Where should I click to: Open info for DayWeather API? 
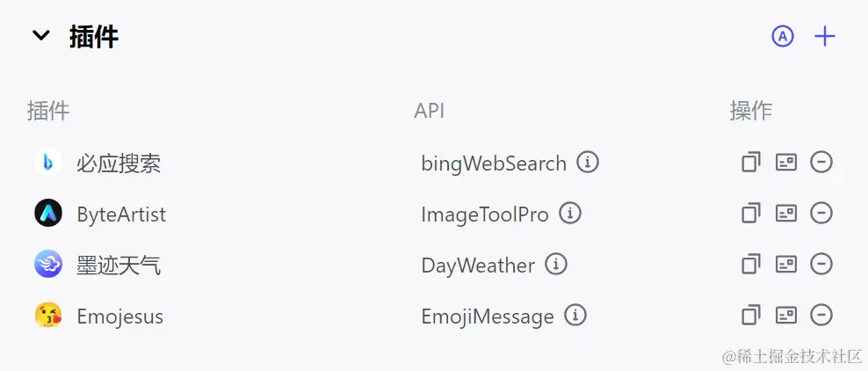pyautogui.click(x=556, y=265)
